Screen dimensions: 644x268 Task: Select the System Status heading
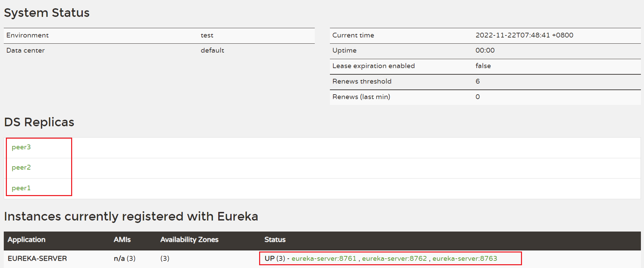click(x=47, y=13)
